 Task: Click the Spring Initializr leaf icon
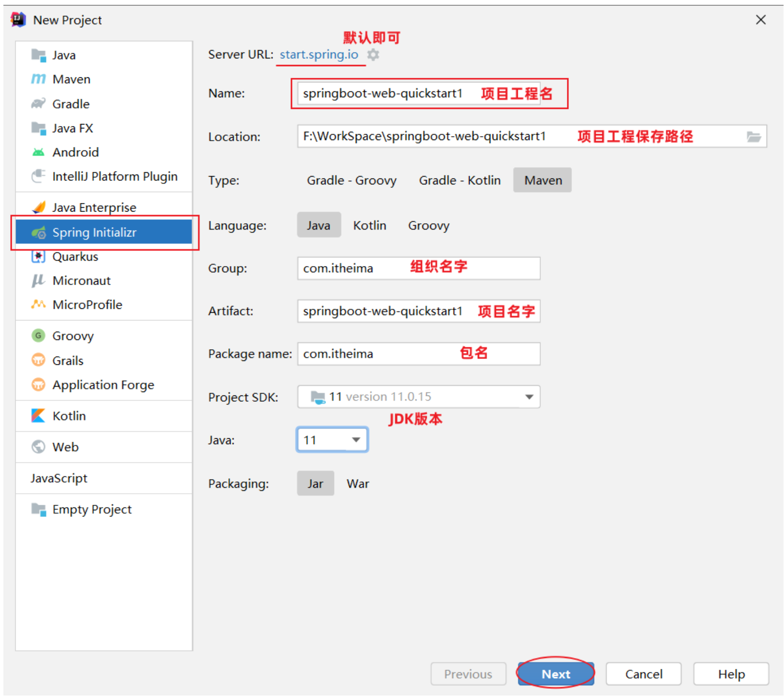(38, 232)
